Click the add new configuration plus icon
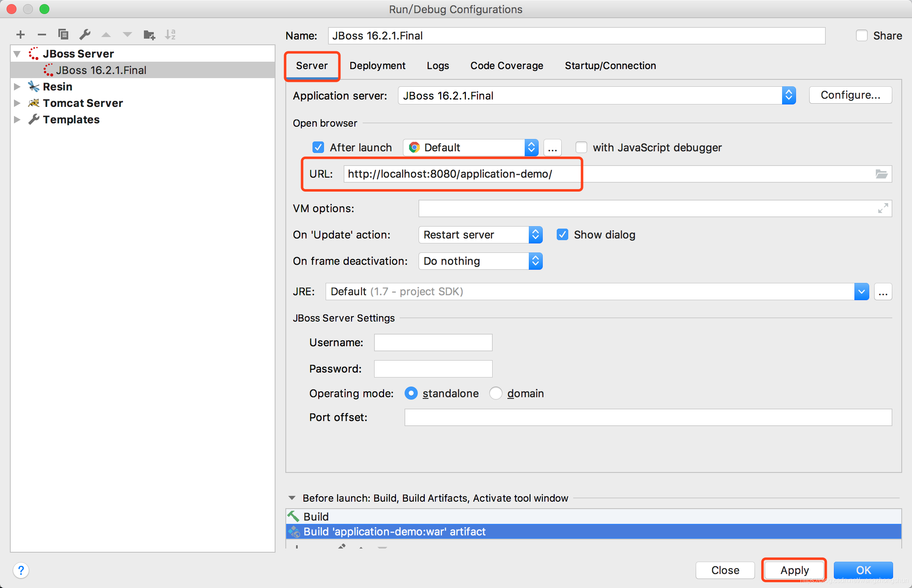Screen dimensions: 912x588 pos(21,35)
